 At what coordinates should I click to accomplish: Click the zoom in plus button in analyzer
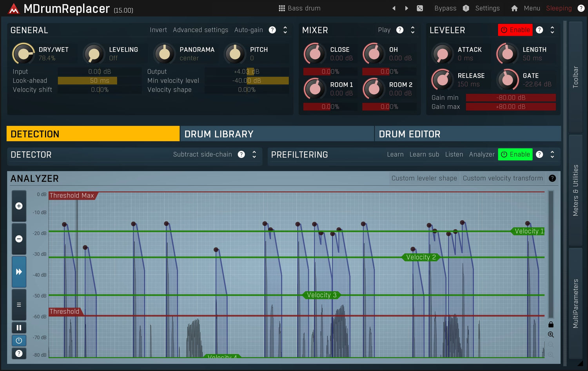click(x=19, y=206)
